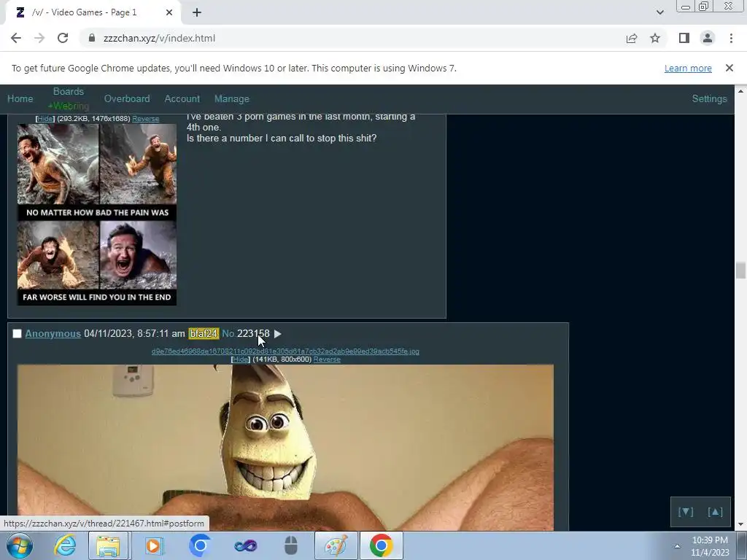Reverse search the 141KB image
Image resolution: width=747 pixels, height=560 pixels.
[x=327, y=359]
